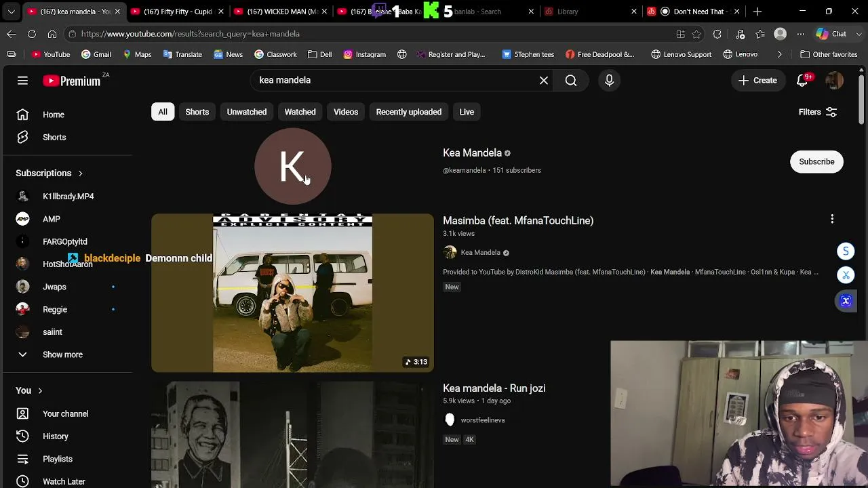Open the media control music note icon
Screen dimensions: 868x488
tap(740, 34)
